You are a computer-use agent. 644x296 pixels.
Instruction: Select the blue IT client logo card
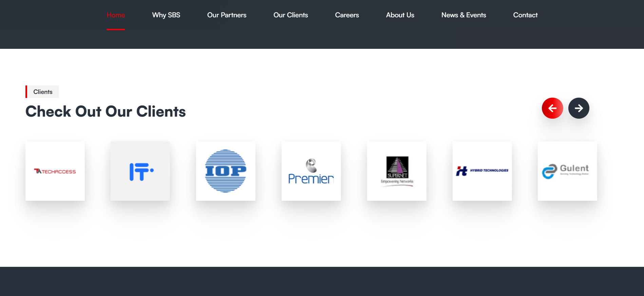point(140,171)
